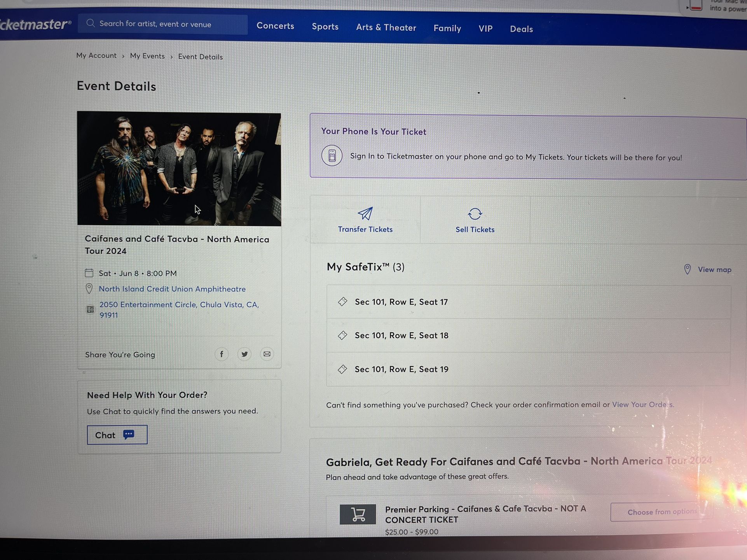
Task: Click 'Gabriela, Get Ready For Caifanes' heading
Action: [519, 461]
